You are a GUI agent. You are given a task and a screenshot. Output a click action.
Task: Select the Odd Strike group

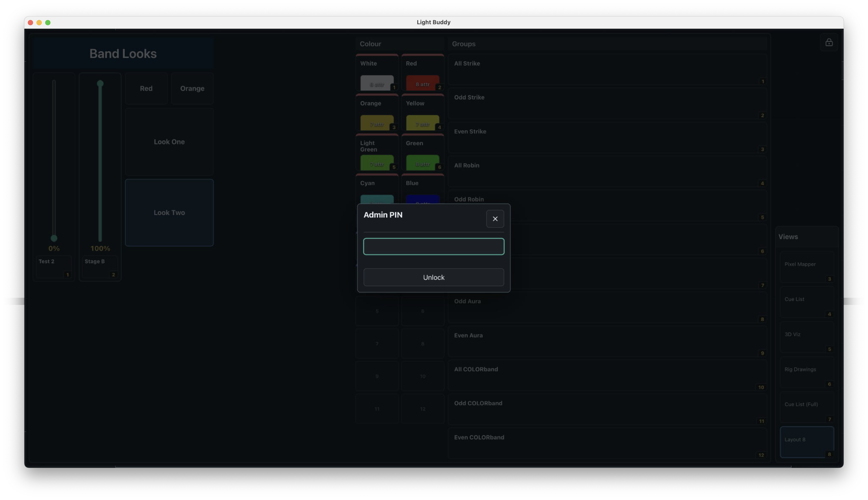[607, 103]
